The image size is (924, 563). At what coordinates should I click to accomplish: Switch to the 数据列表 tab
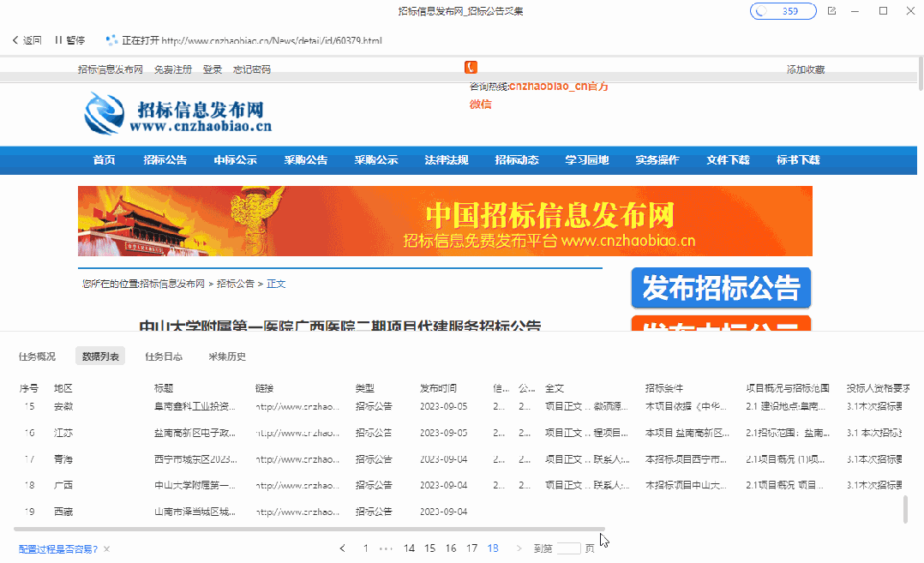[x=102, y=356]
